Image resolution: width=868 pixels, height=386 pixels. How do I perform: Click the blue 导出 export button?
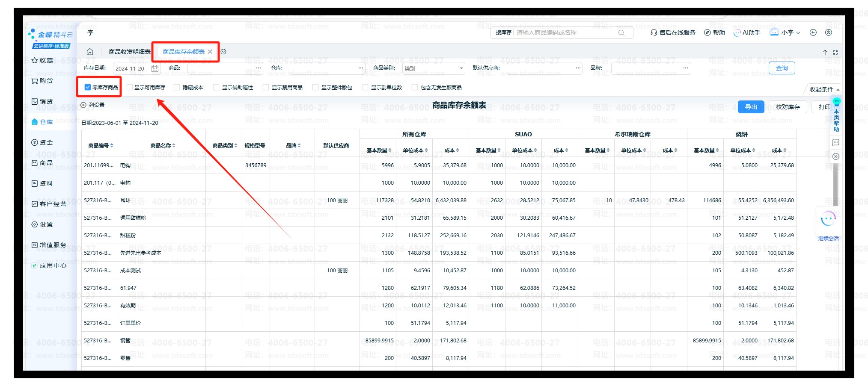[x=751, y=107]
